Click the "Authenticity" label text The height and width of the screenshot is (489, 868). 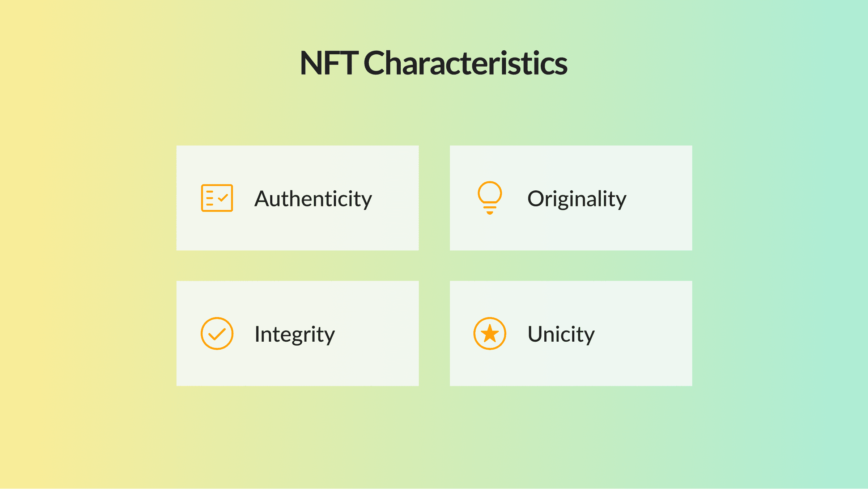(313, 199)
